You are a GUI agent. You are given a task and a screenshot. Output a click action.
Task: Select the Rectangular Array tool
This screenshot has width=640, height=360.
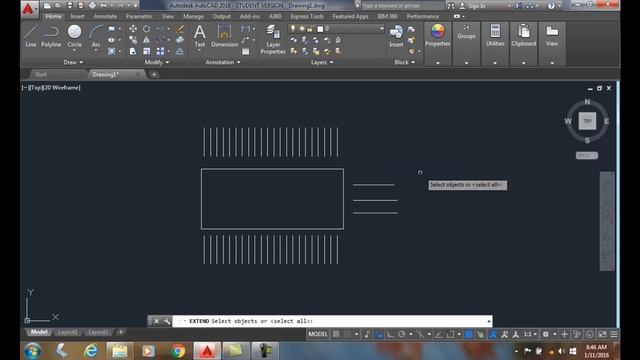(160, 51)
